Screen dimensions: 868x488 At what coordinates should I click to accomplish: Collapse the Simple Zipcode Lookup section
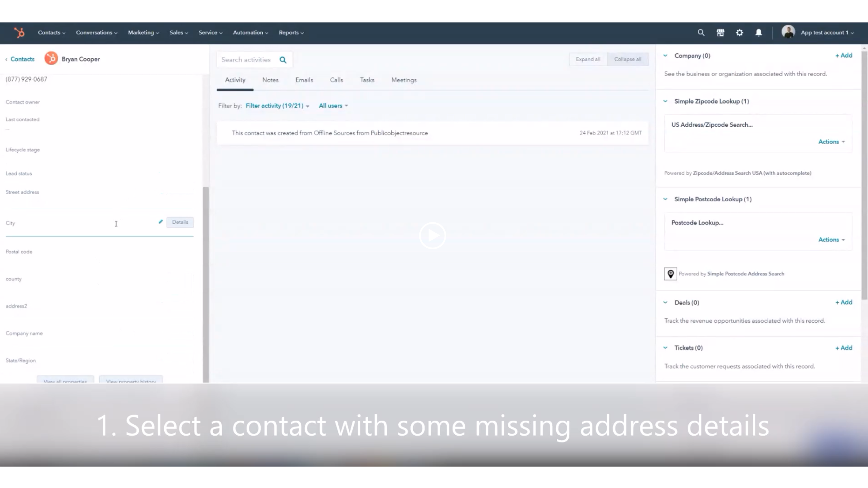(x=665, y=101)
